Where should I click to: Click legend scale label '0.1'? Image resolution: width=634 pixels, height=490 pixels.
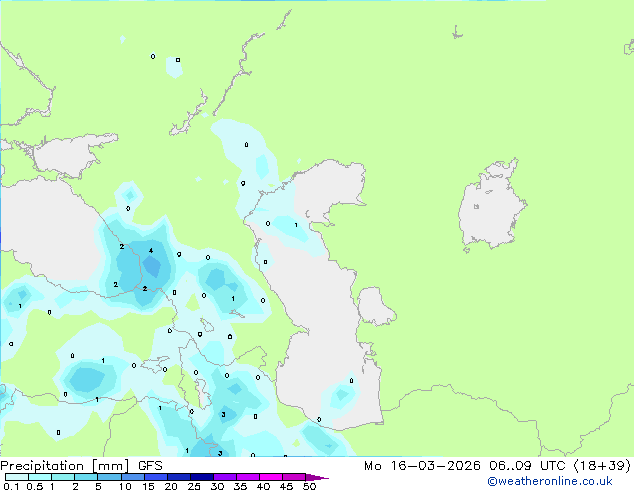pyautogui.click(x=11, y=486)
